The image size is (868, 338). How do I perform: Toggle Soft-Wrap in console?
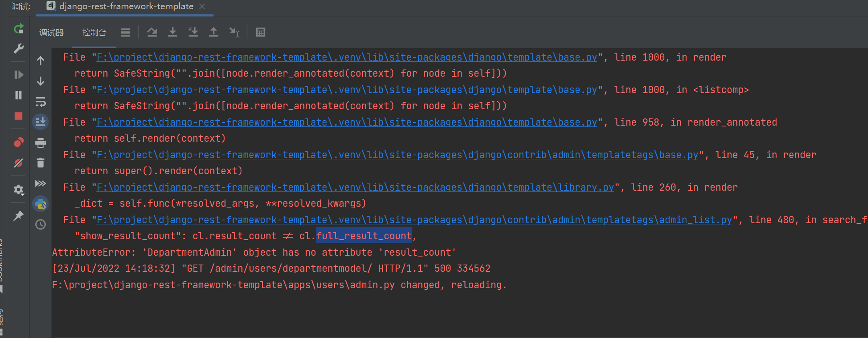[41, 102]
